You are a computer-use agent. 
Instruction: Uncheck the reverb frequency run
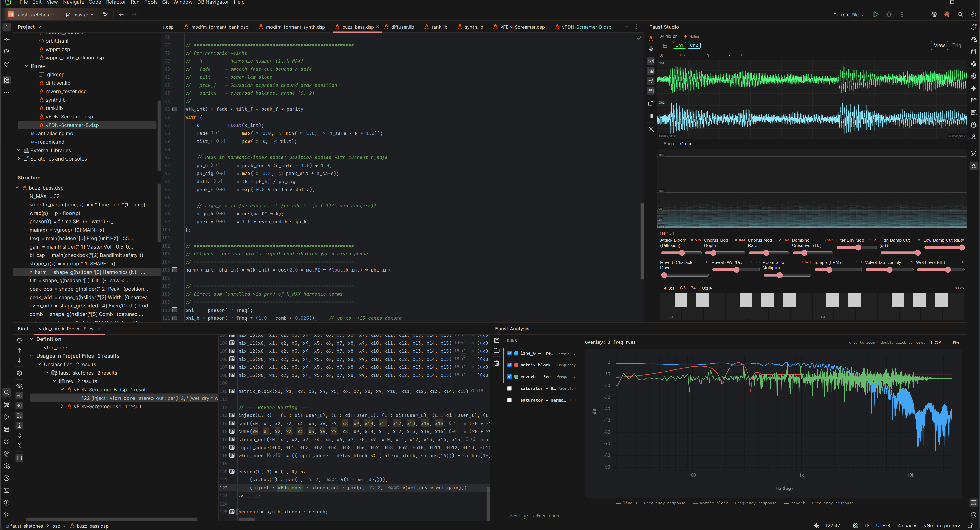click(x=509, y=377)
